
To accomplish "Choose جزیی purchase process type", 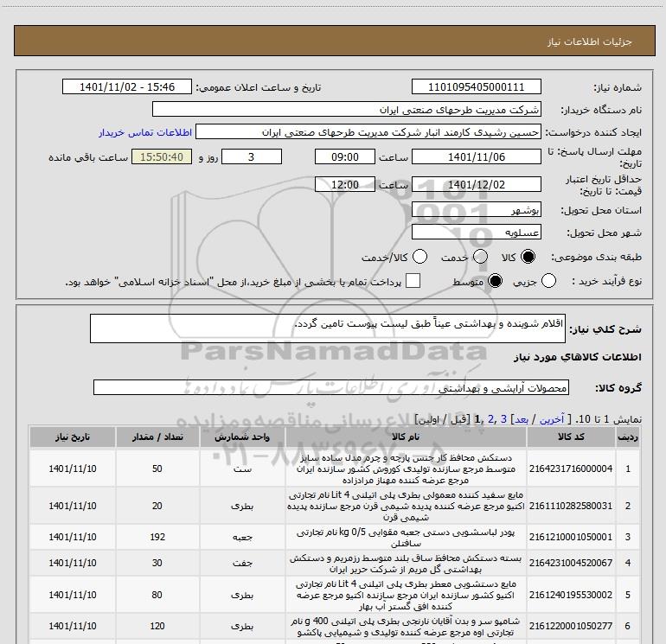I will [548, 281].
